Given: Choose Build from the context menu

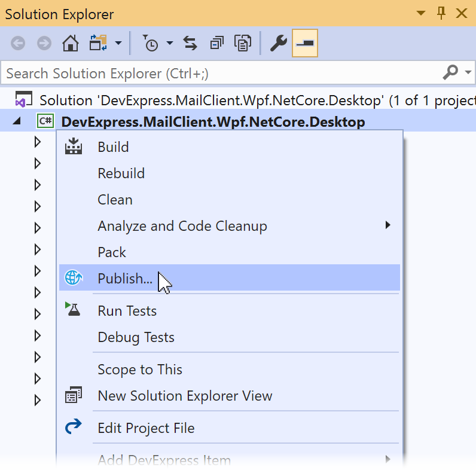Looking at the screenshot, I should coord(230,147).
